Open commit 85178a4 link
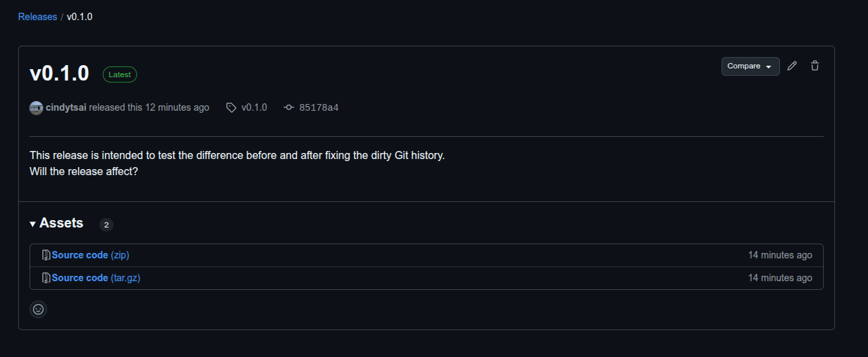 [318, 107]
